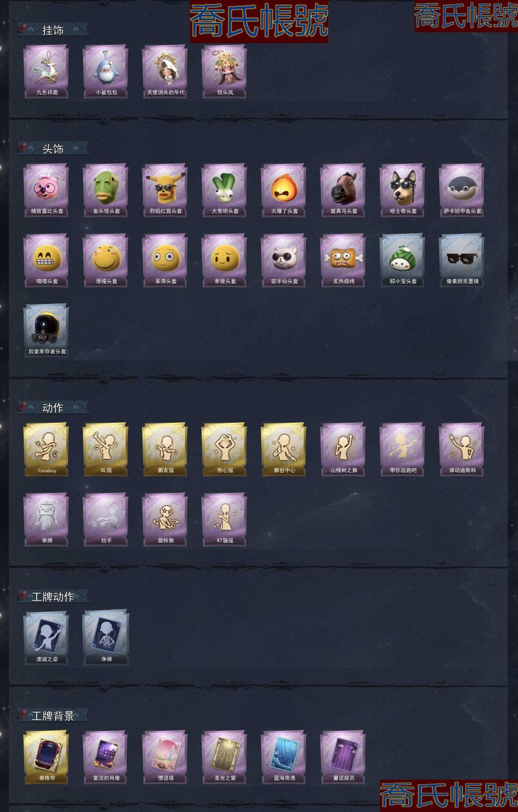Pick the 律动迪斯科 disco action
Viewport: 518px width, 812px height.
click(462, 449)
